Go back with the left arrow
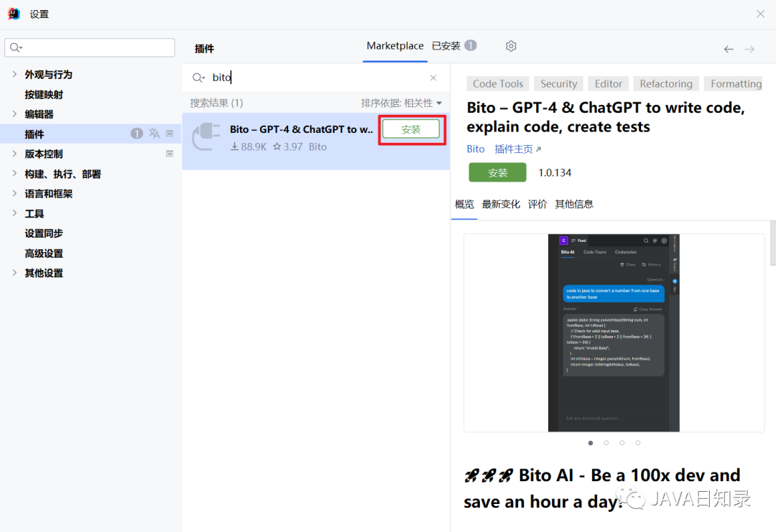The image size is (776, 532). pos(729,49)
